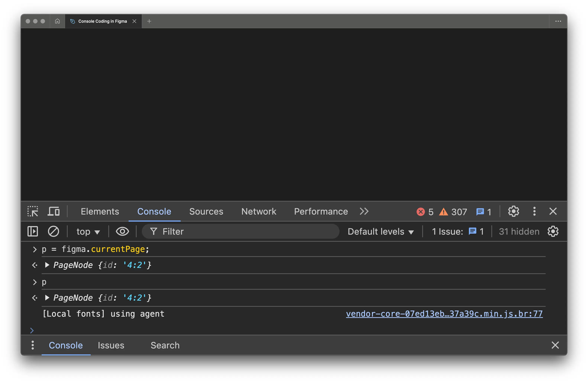Click the standalone p input line

point(44,282)
